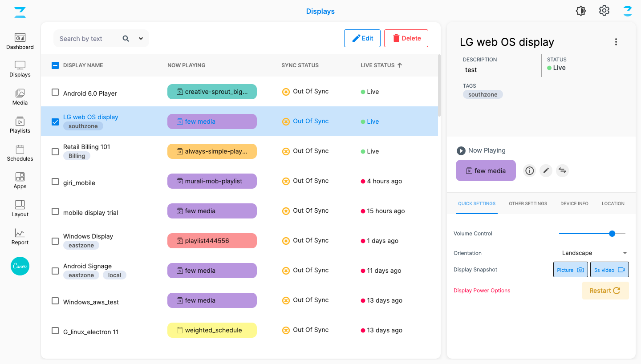
Task: Open the Schedules sidebar icon
Action: point(20,153)
